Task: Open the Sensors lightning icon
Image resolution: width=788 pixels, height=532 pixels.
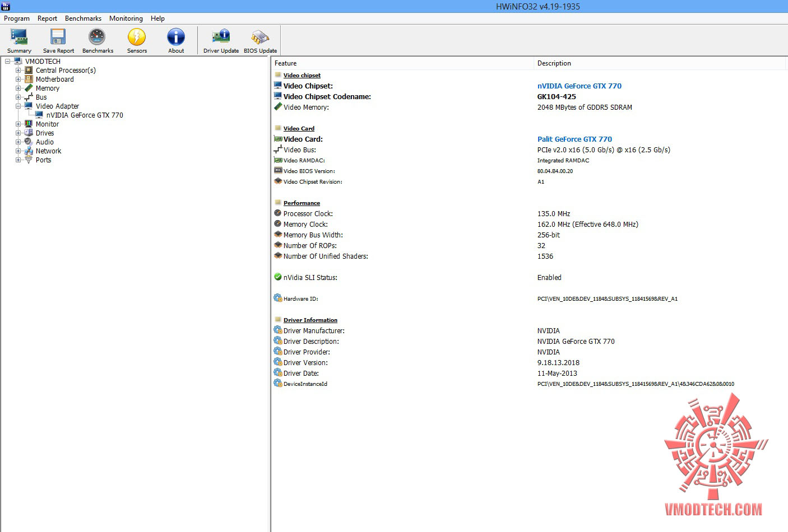Action: pyautogui.click(x=137, y=37)
